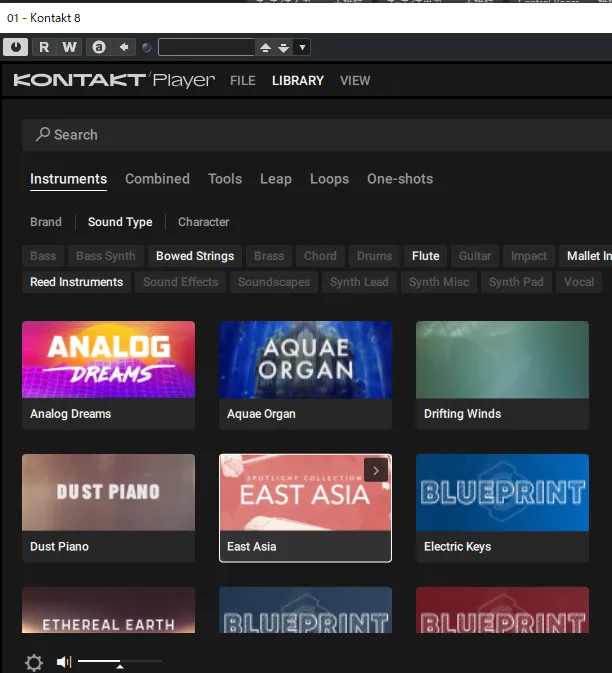Toggle the Brass filter tag
This screenshot has width=612, height=673.
click(x=269, y=256)
